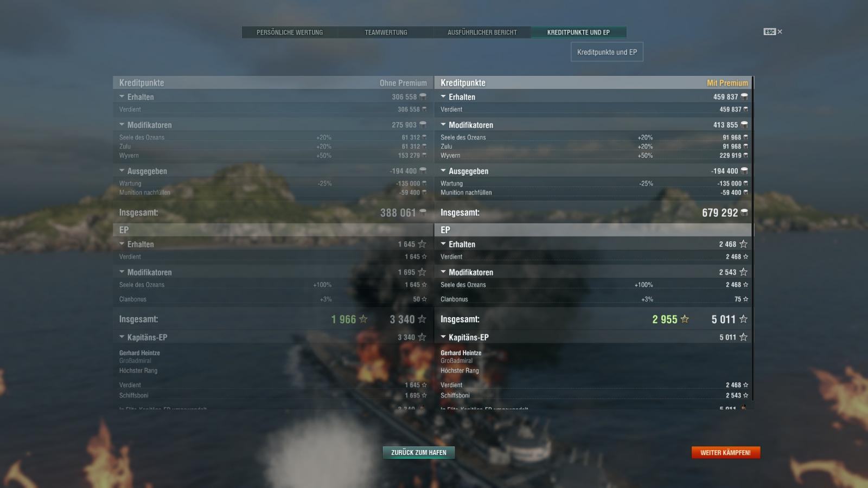Click the Zurück zum Hafen button
Image resolution: width=868 pixels, height=488 pixels.
point(419,452)
